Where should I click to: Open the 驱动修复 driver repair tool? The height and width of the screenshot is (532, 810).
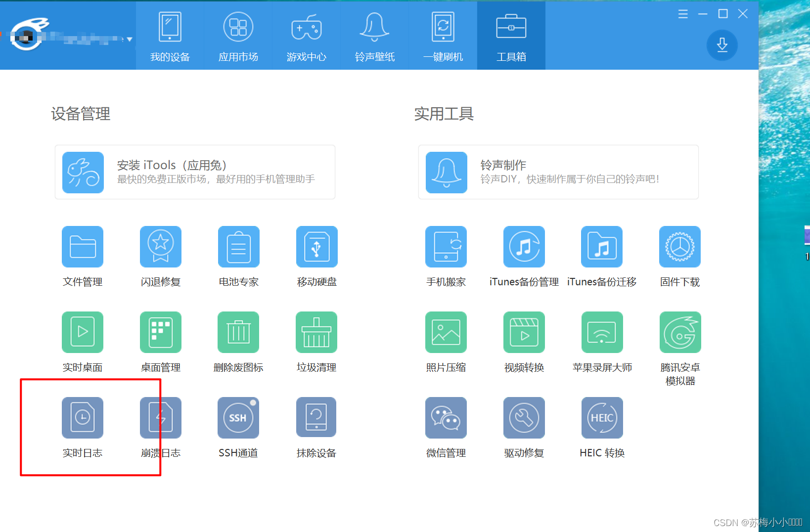coord(524,418)
